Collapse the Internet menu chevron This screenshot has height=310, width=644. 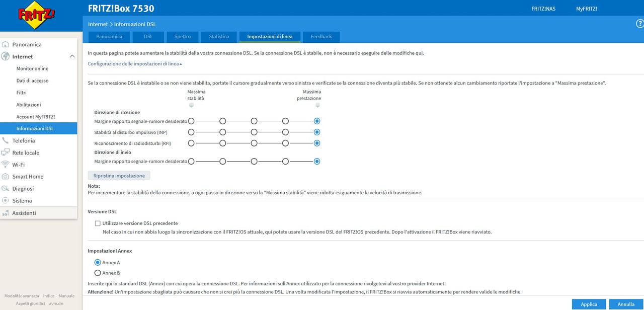click(72, 56)
